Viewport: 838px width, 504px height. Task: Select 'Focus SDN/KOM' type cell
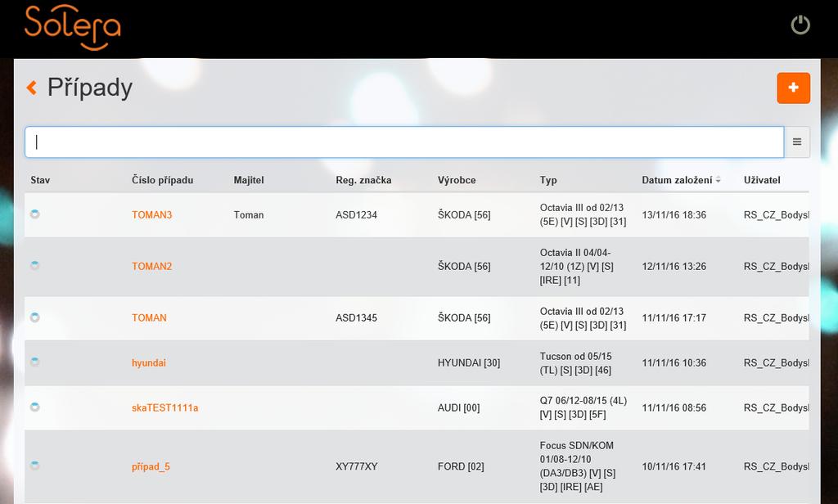tap(578, 466)
